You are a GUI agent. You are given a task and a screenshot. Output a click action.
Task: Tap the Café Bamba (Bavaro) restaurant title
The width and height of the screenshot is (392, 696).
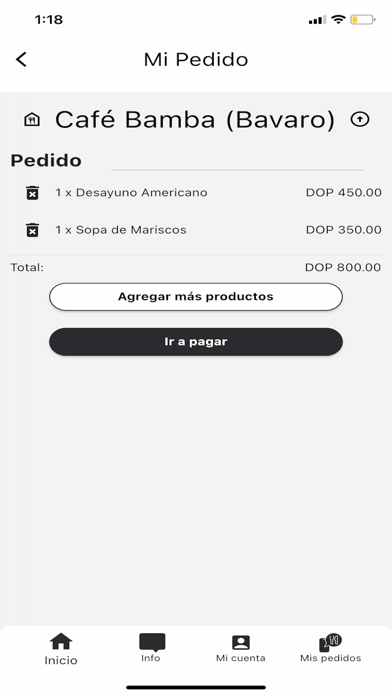pyautogui.click(x=195, y=119)
